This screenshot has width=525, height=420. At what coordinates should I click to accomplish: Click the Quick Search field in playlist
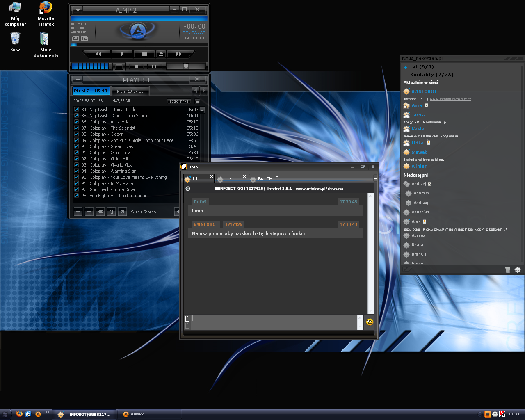point(151,212)
